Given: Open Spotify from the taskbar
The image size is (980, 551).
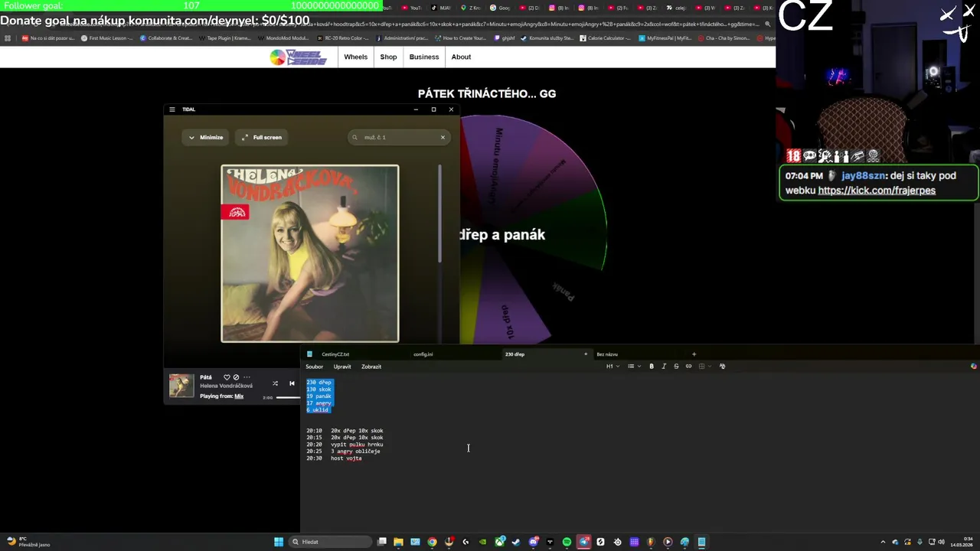Looking at the screenshot, I should tap(567, 542).
